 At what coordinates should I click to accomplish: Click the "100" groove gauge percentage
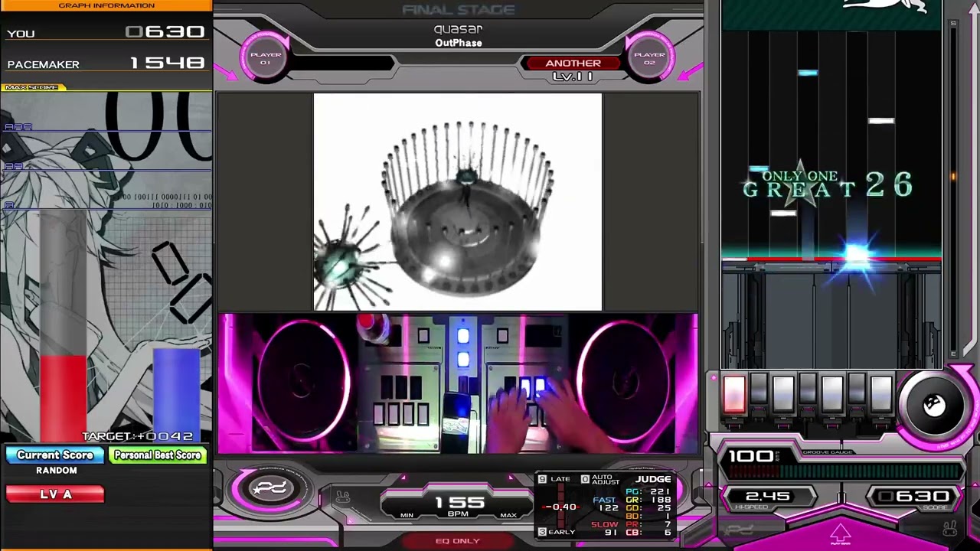[750, 457]
